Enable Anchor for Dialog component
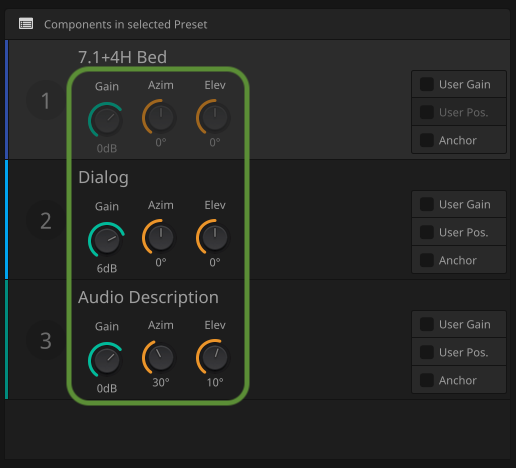Viewport: 516px width, 468px height. 427,260
